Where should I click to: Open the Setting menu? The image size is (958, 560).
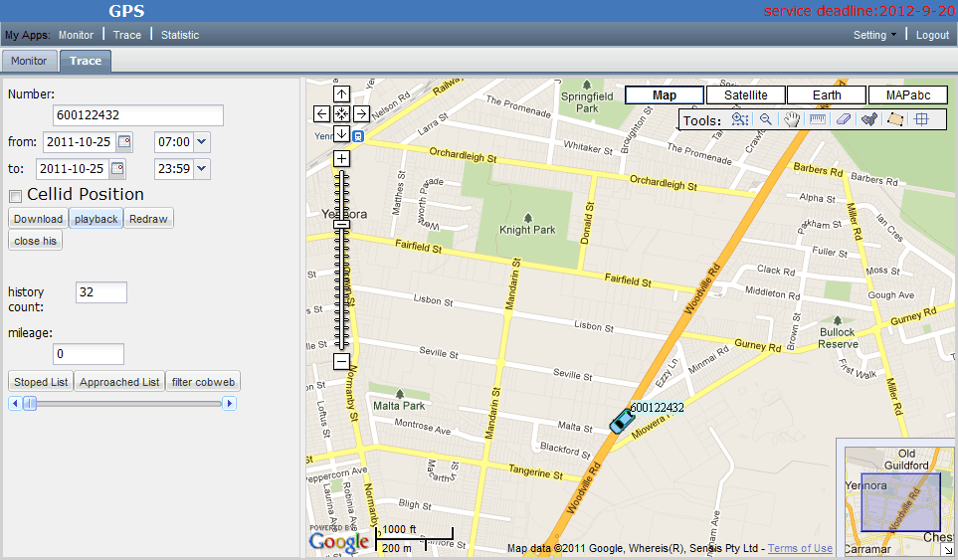[x=874, y=35]
